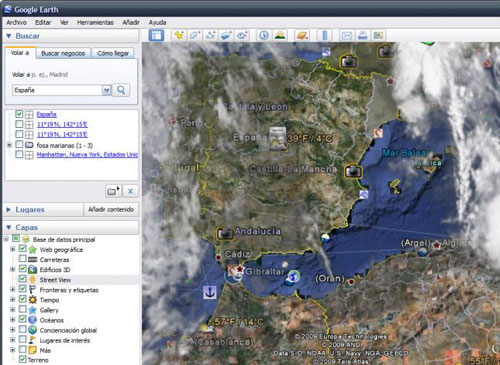Click the Volar a search input field
The width and height of the screenshot is (500, 365).
coord(57,90)
